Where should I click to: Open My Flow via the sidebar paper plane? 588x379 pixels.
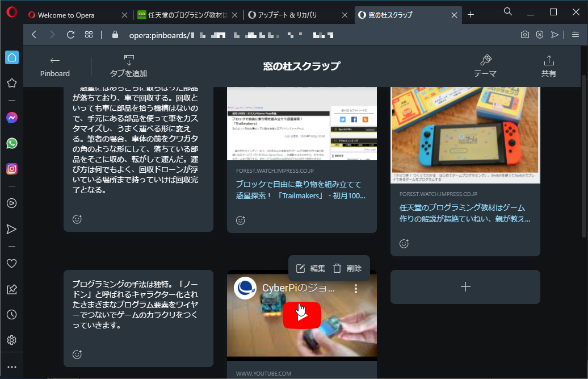pyautogui.click(x=12, y=229)
